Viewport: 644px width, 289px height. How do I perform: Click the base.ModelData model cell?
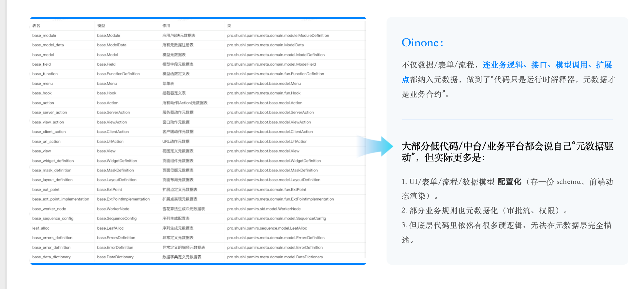coord(112,45)
